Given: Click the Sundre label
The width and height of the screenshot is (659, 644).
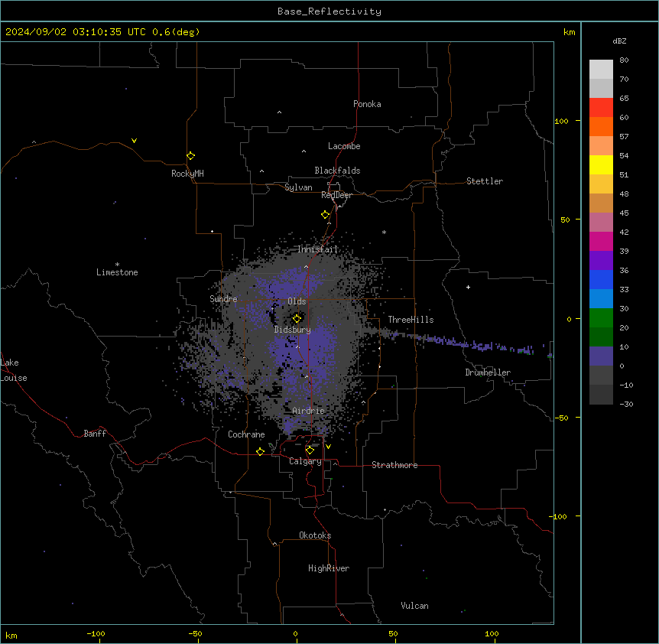Looking at the screenshot, I should click(223, 299).
